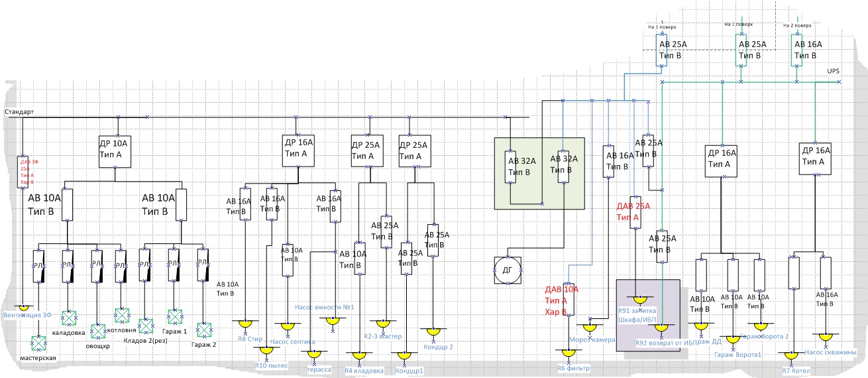Select the R8 Стир socket symbol
The height and width of the screenshot is (378, 868).
246,323
